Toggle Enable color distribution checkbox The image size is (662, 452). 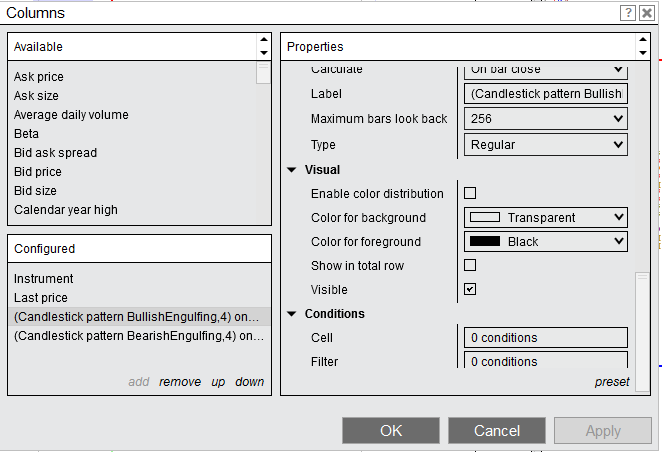tap(470, 193)
